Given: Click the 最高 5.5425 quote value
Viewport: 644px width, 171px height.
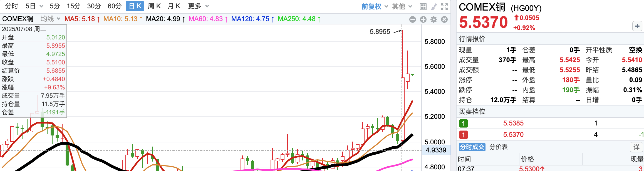Looking at the screenshot, I should click(x=570, y=60).
